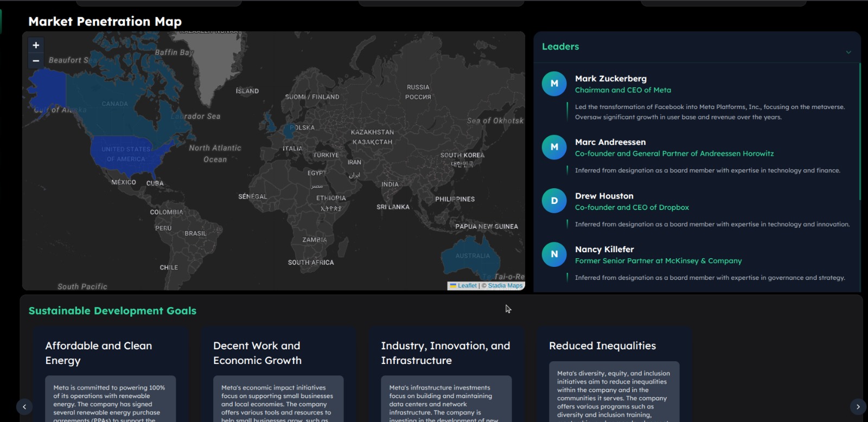Click the PAPUA NEW GUINEA label
The height and width of the screenshot is (422, 868).
pos(487,227)
